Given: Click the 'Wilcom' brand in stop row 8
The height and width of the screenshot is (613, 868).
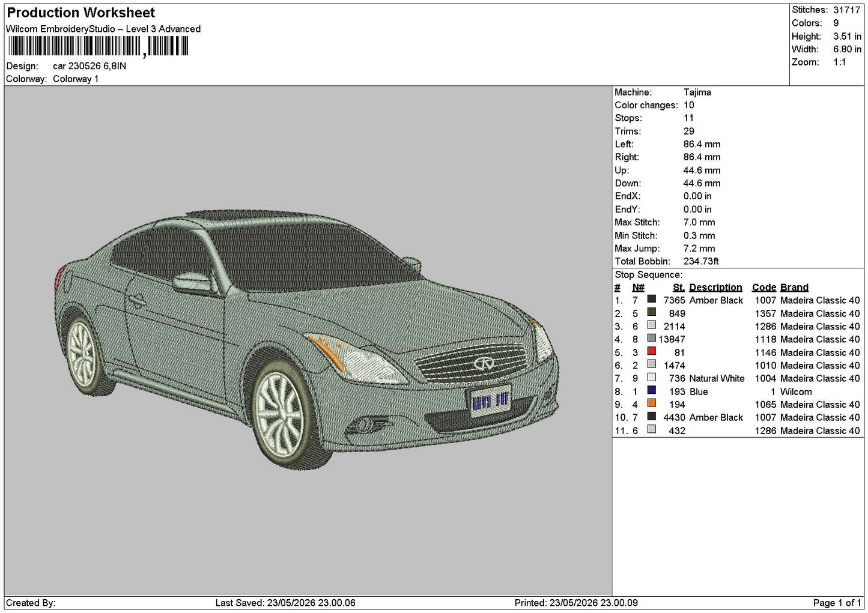Looking at the screenshot, I should (796, 392).
